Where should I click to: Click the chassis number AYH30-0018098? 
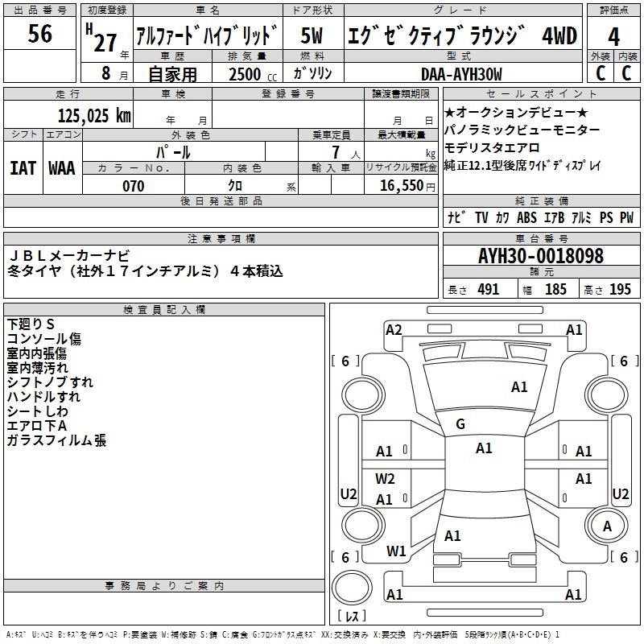click(540, 256)
